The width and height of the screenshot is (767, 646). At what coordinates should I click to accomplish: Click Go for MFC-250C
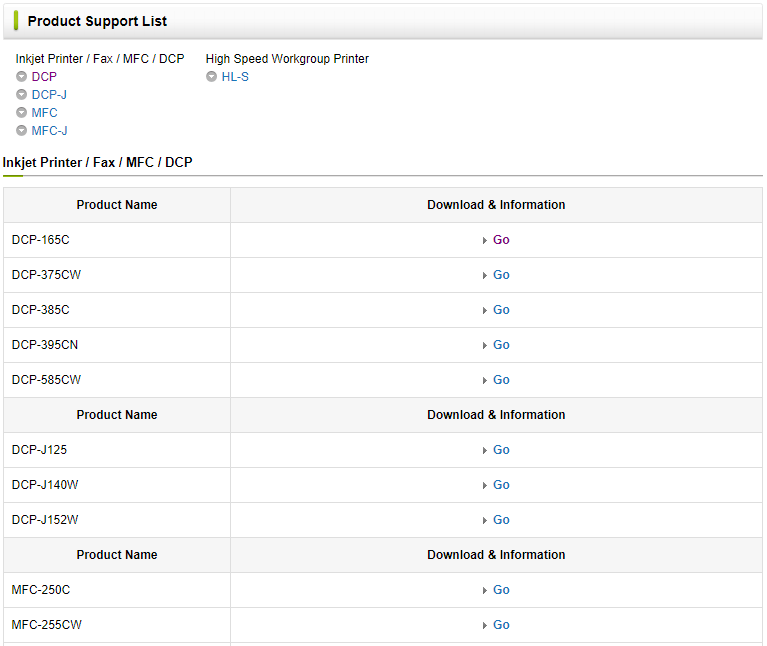(x=501, y=590)
